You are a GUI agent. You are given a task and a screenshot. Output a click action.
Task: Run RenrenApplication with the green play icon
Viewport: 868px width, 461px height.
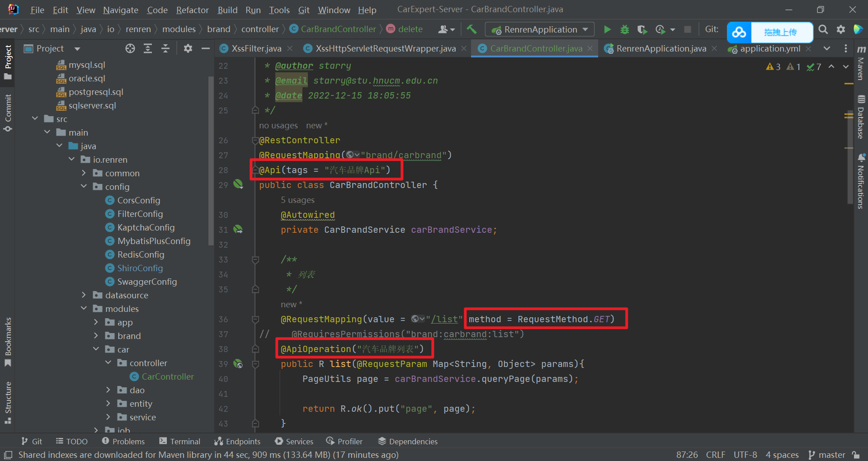pos(607,29)
